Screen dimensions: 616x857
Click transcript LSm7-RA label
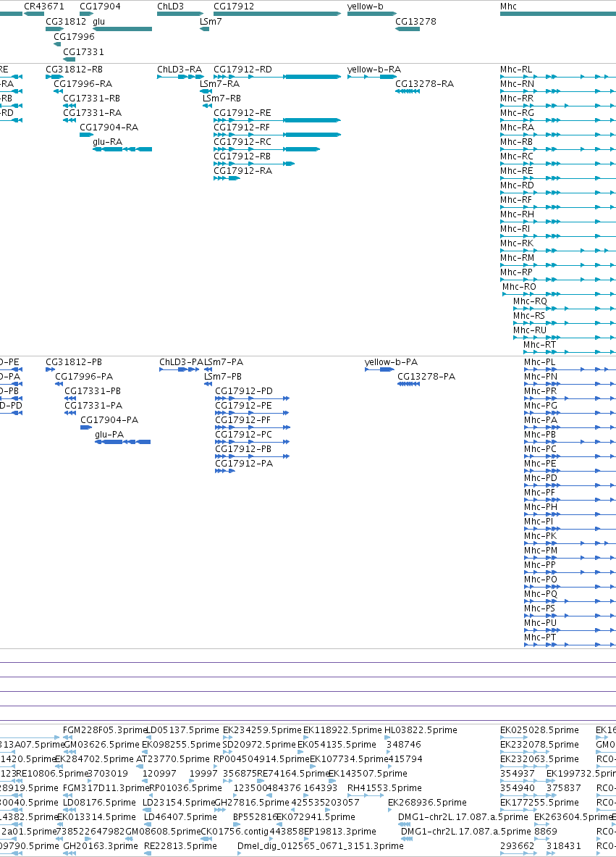click(x=219, y=83)
